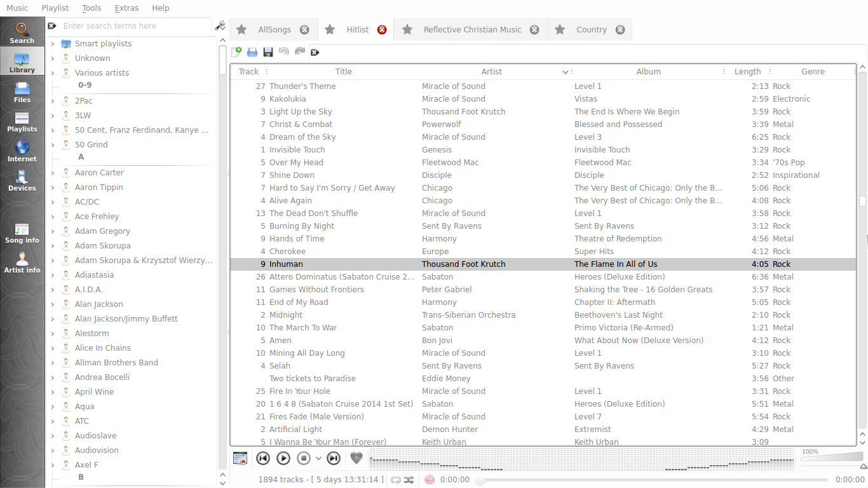Close the Hitlist playlist tab
The width and height of the screenshot is (868, 488).
(x=382, y=30)
